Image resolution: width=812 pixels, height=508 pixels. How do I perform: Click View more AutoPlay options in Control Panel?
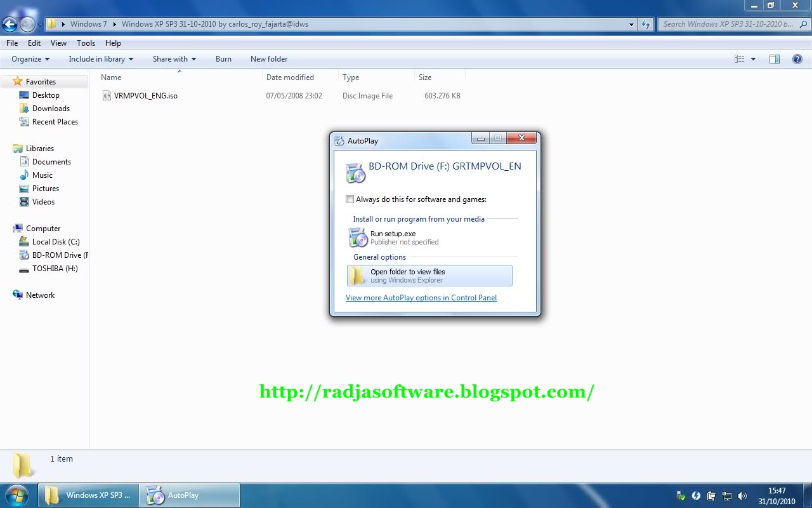pyautogui.click(x=421, y=297)
